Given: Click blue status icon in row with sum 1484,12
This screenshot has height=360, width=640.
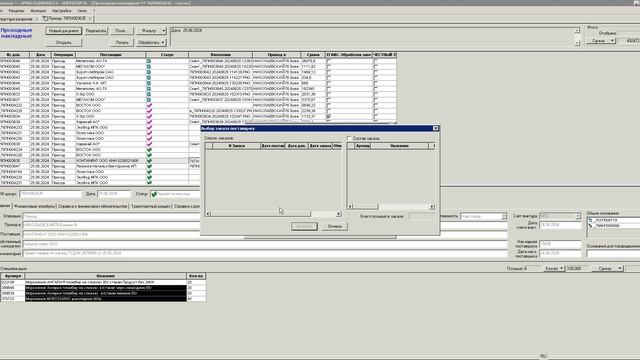Looking at the screenshot, I should [149, 72].
